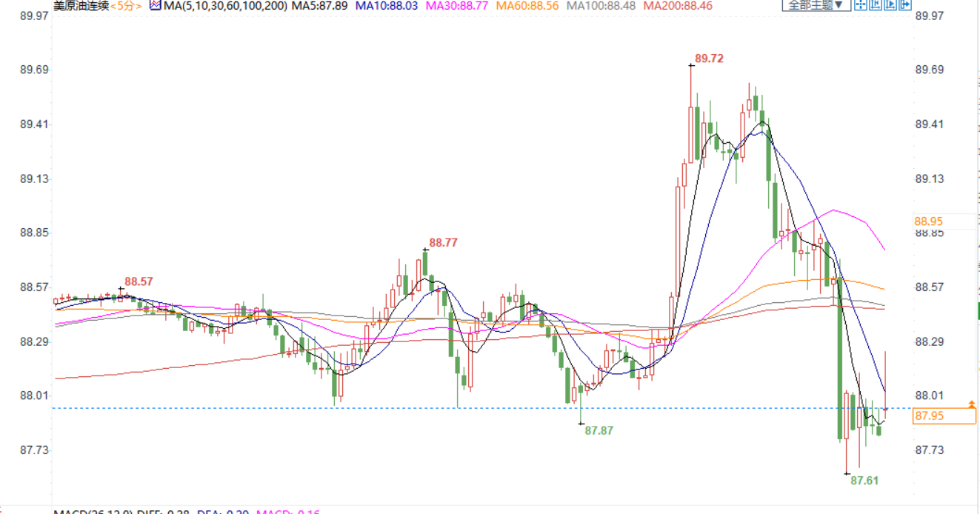Click the 89.72 high price marker
Image resolution: width=980 pixels, height=514 pixels.
click(x=709, y=59)
